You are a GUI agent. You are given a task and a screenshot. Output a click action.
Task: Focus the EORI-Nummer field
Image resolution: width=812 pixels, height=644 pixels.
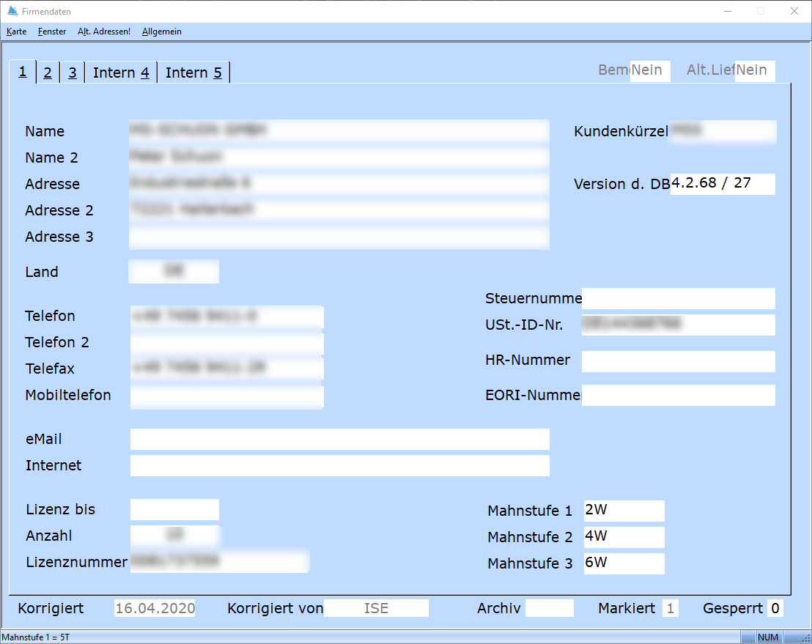pyautogui.click(x=678, y=396)
